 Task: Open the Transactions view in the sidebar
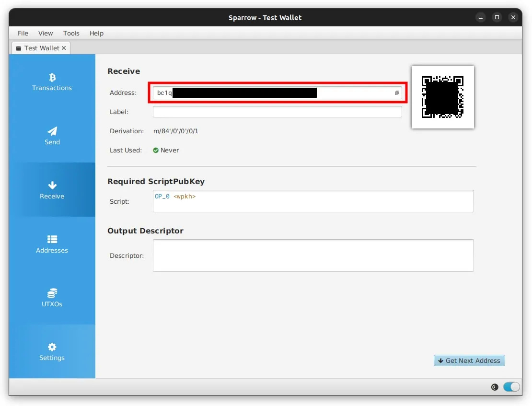point(52,81)
